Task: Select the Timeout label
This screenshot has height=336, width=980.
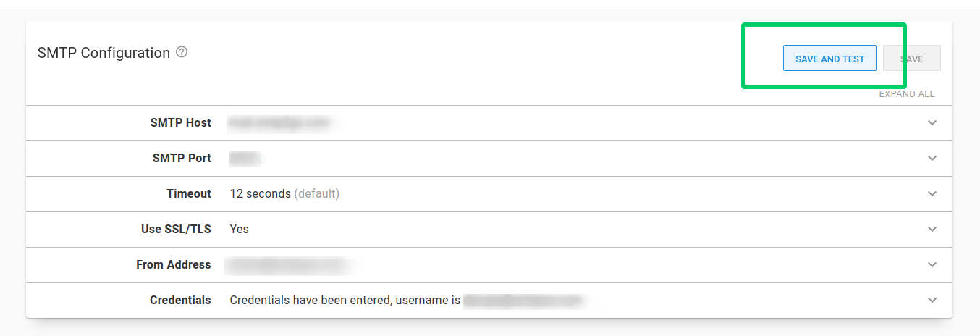Action: tap(188, 194)
